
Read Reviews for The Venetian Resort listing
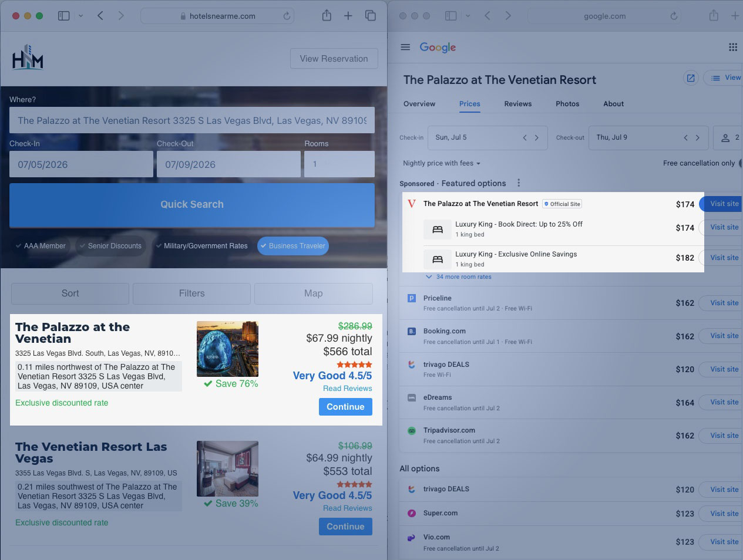pos(348,508)
